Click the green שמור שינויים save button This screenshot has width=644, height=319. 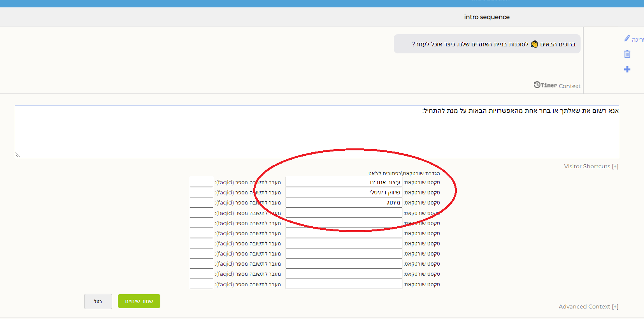[x=139, y=301]
